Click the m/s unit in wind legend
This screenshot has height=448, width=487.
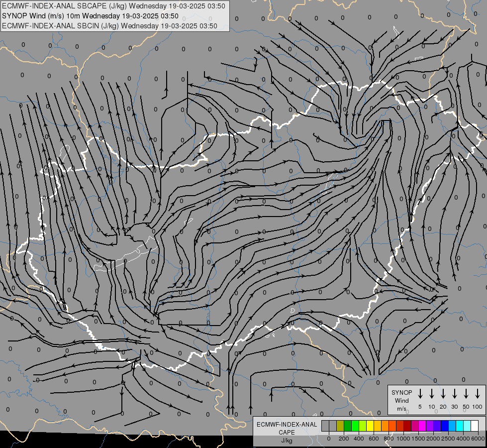pyautogui.click(x=401, y=409)
